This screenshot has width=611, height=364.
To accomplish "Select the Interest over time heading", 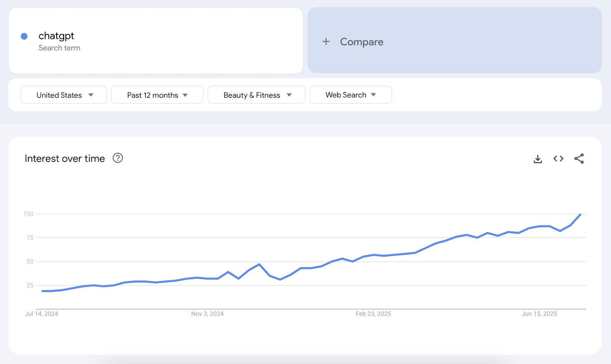I will coord(65,158).
